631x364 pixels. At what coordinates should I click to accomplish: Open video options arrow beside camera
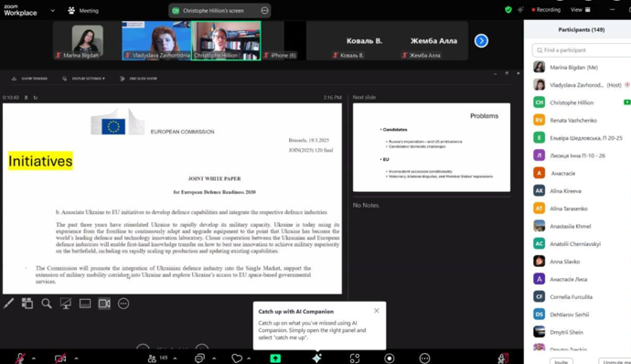point(76,358)
